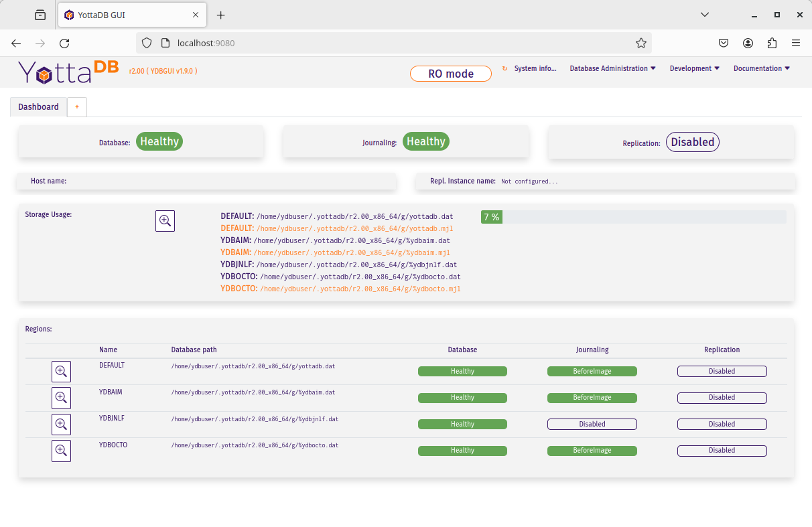Screen dimensions: 812x527
Task: Click the YottaDB logo
Action: (x=68, y=71)
